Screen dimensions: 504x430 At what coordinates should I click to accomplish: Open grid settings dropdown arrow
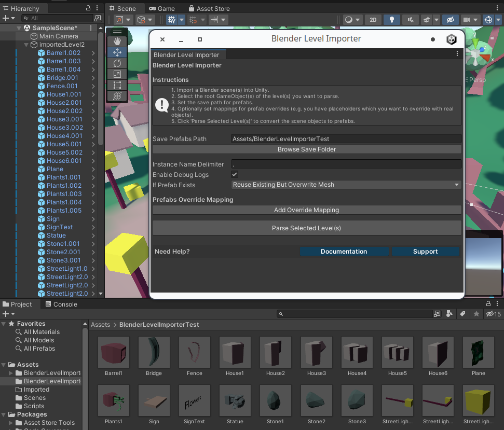[182, 20]
